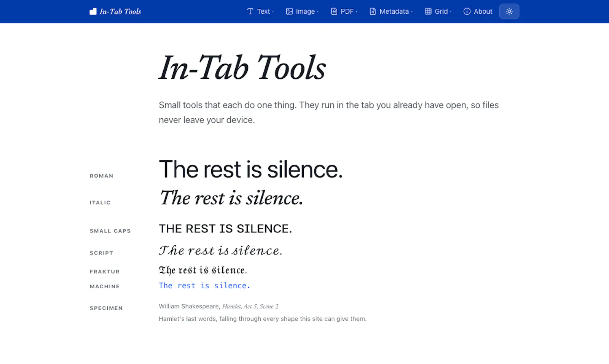This screenshot has width=609, height=364.
Task: Toggle the light/dark theme sun button
Action: 509,11
